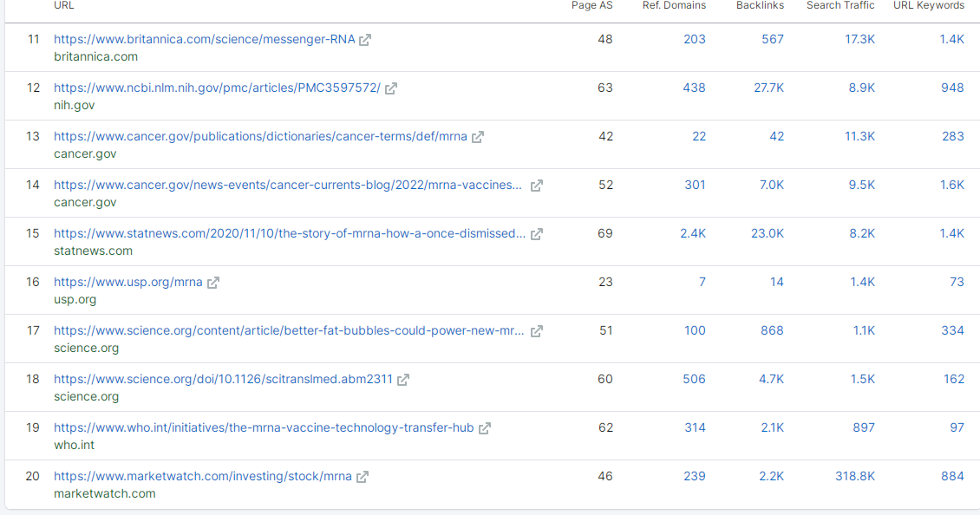Click Search Traffic 11.3K in row 13
This screenshot has height=515, width=980.
860,136
